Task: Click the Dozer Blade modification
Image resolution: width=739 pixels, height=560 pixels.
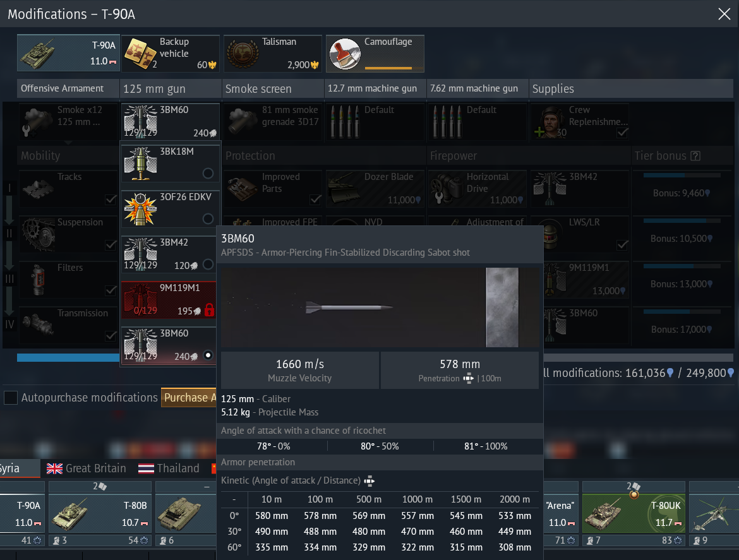Action: [x=375, y=188]
